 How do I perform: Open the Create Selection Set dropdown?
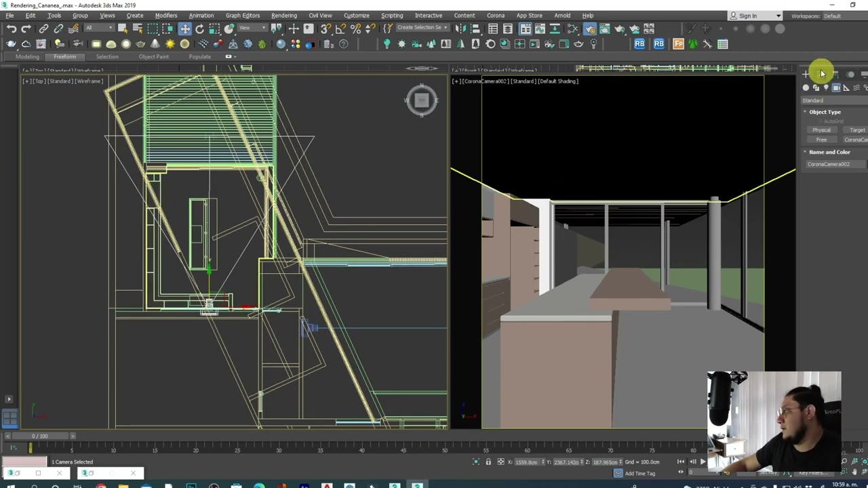422,28
